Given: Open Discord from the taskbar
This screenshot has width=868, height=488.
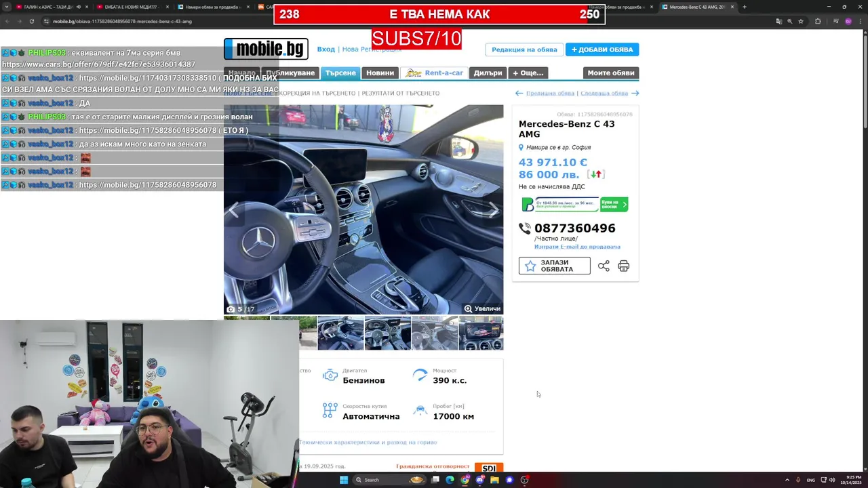Looking at the screenshot, I should [479, 480].
